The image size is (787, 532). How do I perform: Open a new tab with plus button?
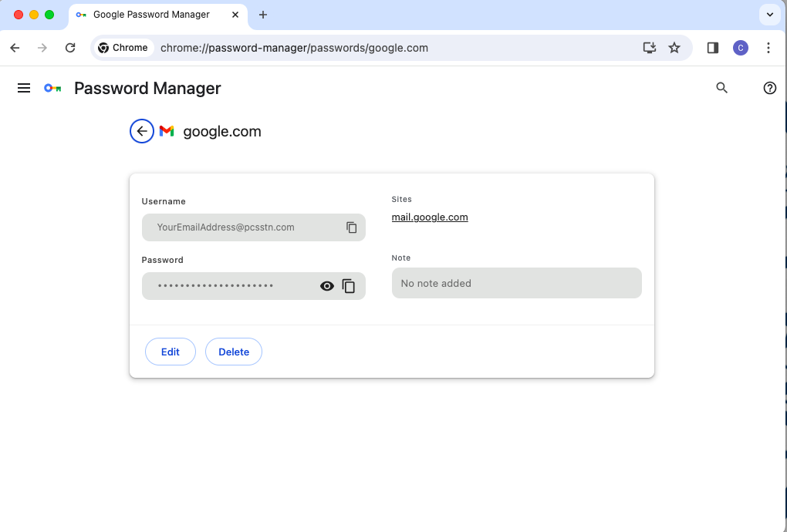point(262,15)
